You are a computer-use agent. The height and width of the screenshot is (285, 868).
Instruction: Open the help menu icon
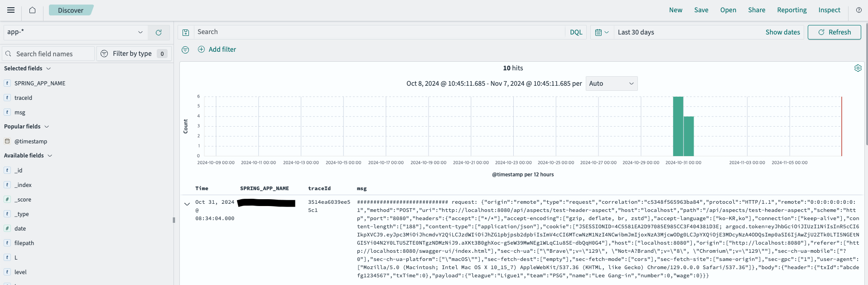[x=858, y=10]
